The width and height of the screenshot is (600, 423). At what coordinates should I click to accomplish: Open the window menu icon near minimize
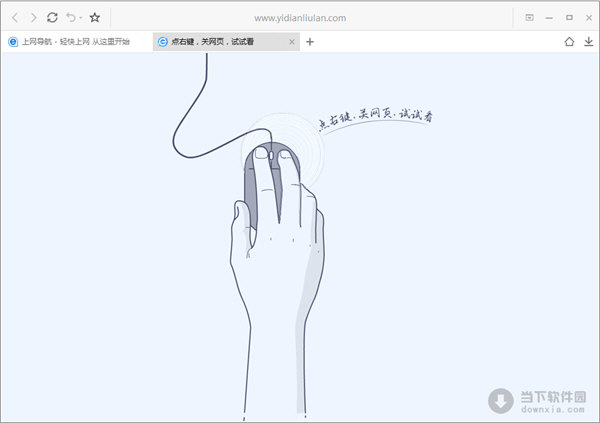click(x=529, y=18)
